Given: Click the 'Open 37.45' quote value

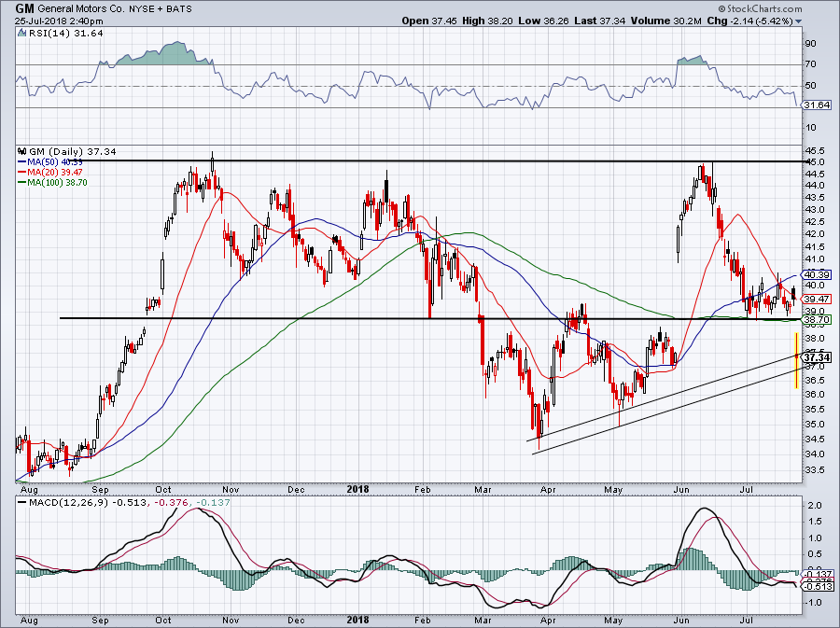Looking at the screenshot, I should [430, 21].
